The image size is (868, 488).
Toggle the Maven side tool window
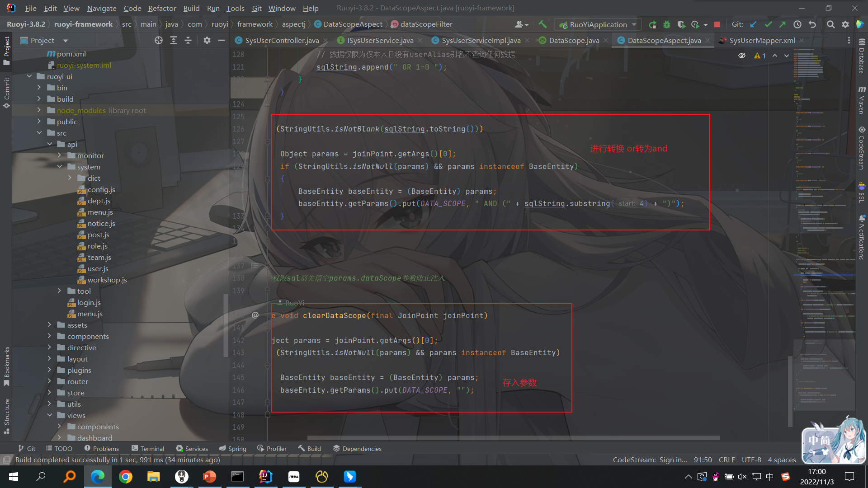click(x=862, y=100)
